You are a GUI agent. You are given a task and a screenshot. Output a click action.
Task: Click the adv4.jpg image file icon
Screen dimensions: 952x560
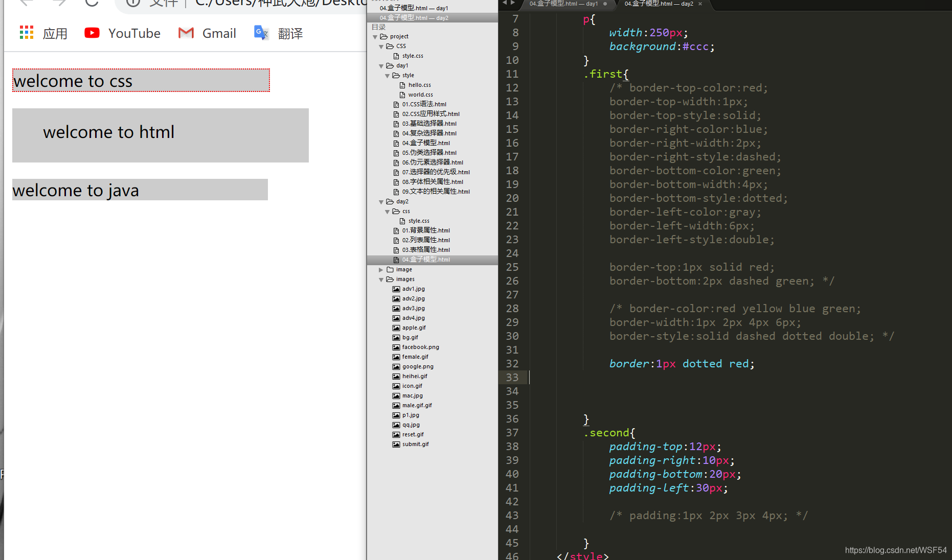click(x=396, y=318)
